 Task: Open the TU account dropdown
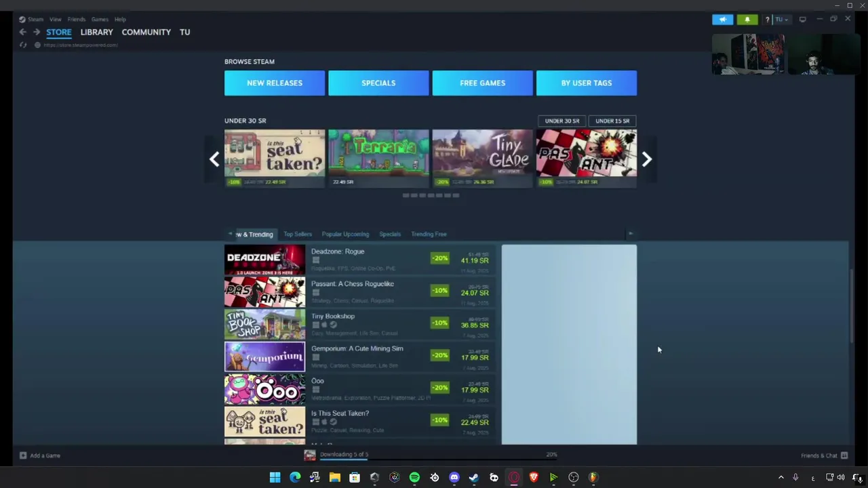pyautogui.click(x=782, y=19)
